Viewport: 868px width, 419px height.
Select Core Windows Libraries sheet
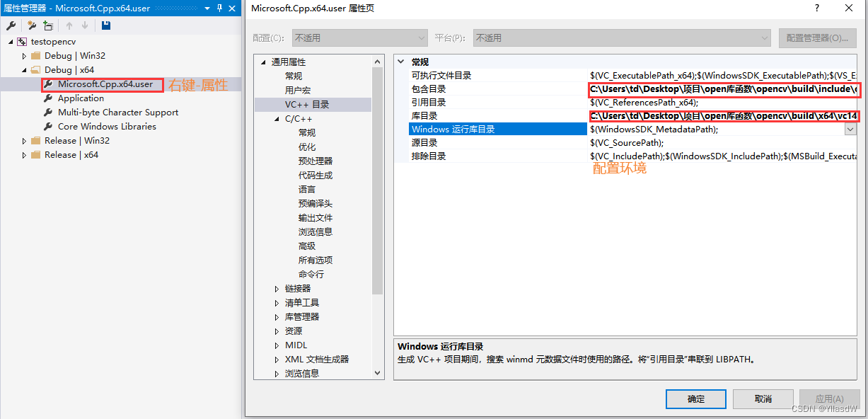pos(107,127)
